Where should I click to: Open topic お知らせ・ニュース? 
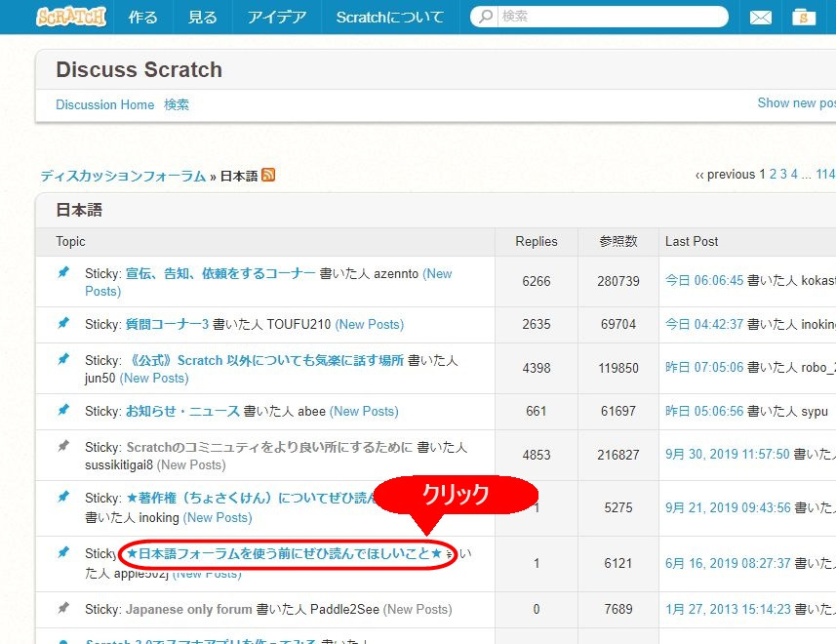click(182, 411)
